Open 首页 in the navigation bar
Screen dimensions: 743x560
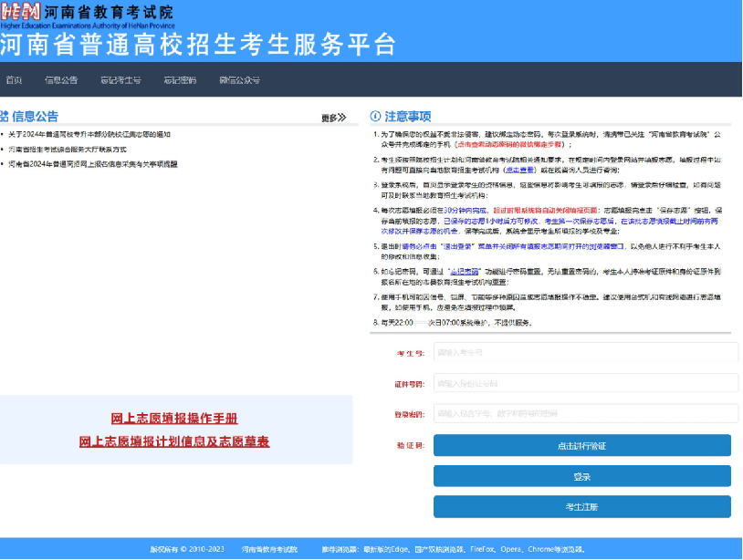click(14, 80)
